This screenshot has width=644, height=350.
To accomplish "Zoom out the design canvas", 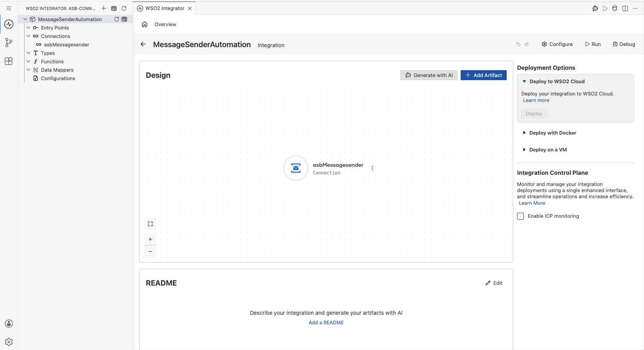I will pyautogui.click(x=150, y=251).
